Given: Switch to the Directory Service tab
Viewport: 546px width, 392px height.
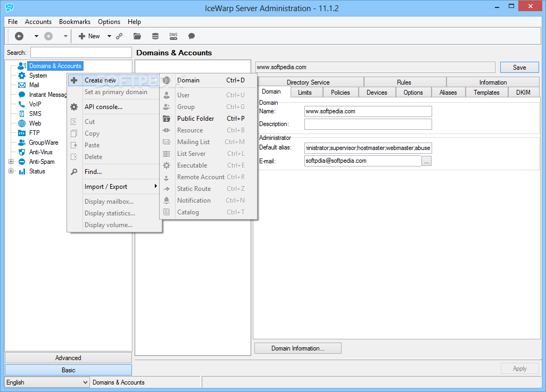Looking at the screenshot, I should pos(308,82).
